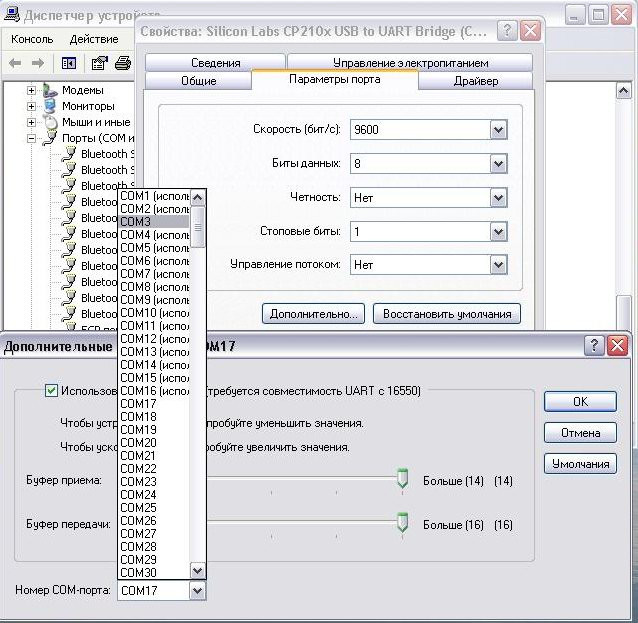The image size is (638, 623).
Task: Open the Скорость (бит/с) dropdown
Action: pos(498,130)
